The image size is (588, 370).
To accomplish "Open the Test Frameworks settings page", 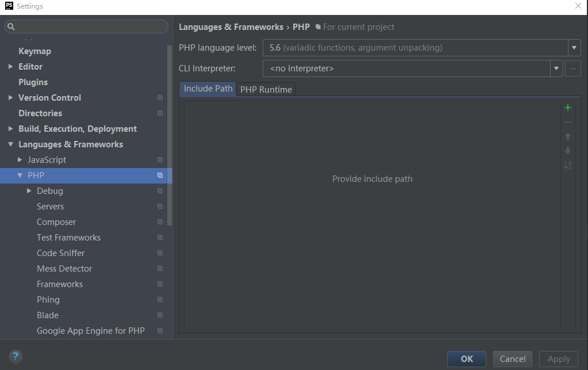I will point(68,238).
